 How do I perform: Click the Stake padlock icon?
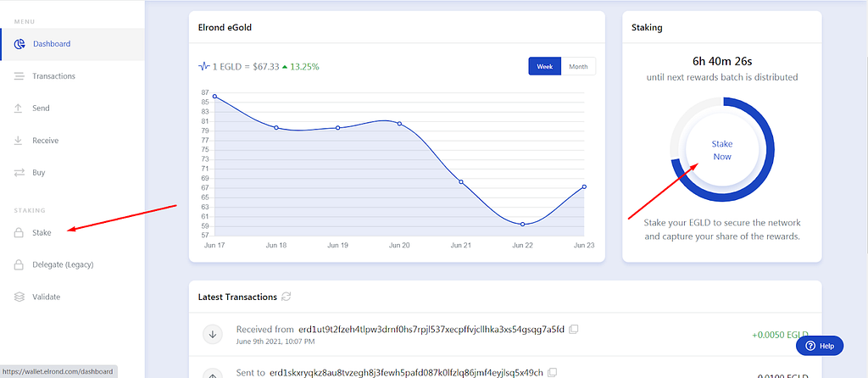(x=19, y=232)
